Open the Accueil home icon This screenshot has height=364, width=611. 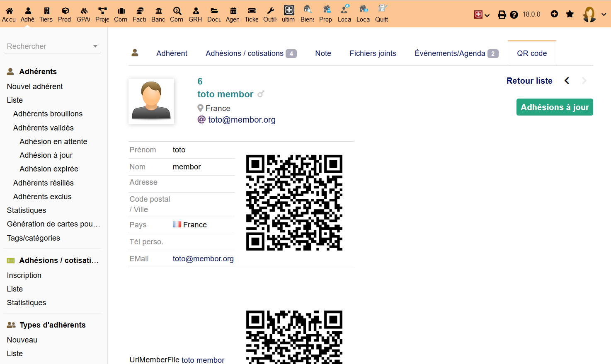(x=9, y=11)
